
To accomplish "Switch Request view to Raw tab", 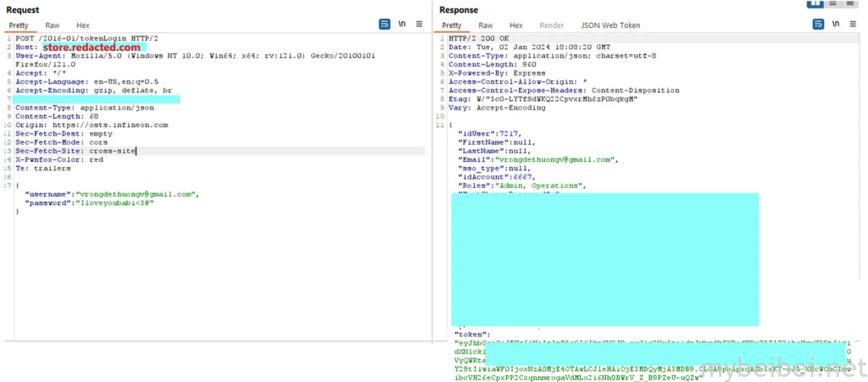I will [53, 25].
